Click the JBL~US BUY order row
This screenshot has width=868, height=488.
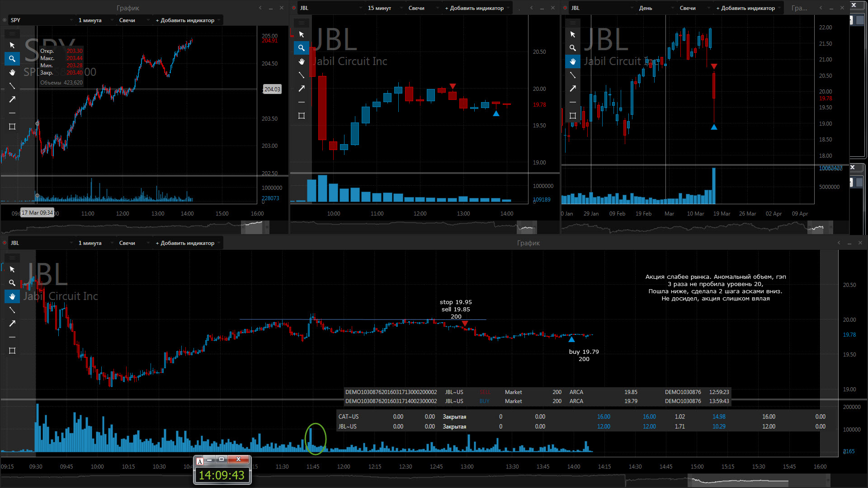537,401
